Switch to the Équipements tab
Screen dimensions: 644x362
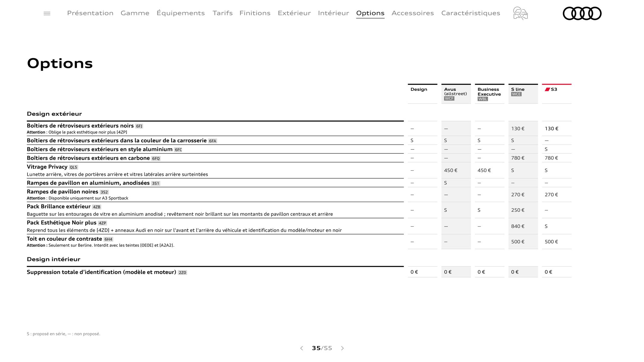tap(181, 13)
